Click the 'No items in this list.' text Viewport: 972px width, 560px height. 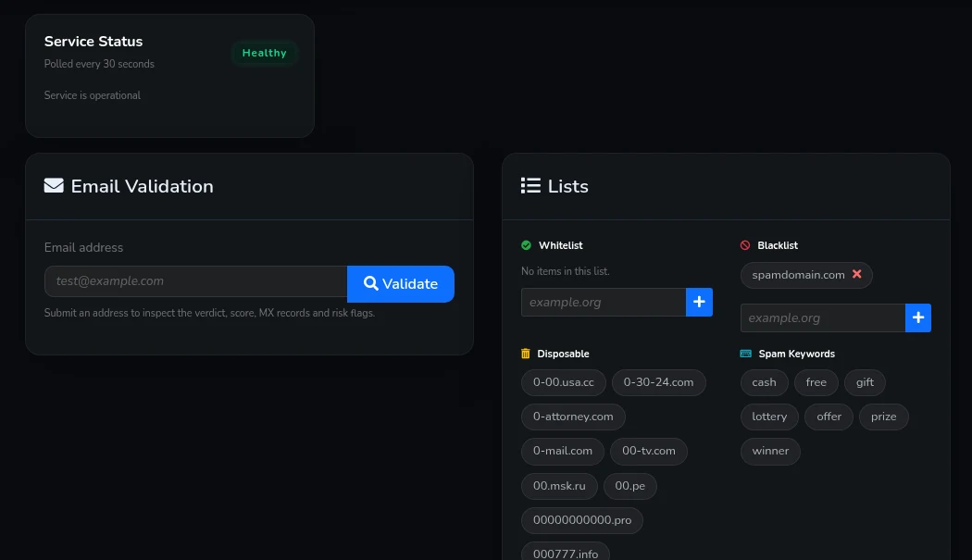[x=566, y=271]
